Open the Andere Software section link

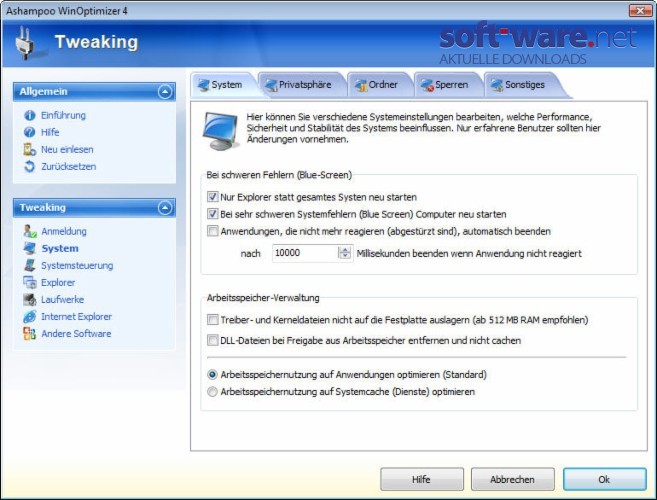[76, 334]
